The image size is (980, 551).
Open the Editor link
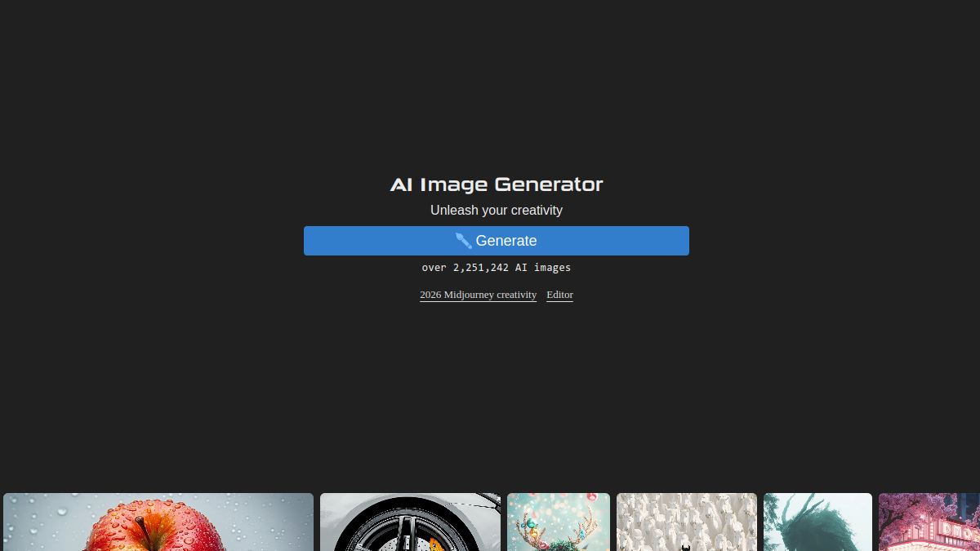pyautogui.click(x=559, y=295)
